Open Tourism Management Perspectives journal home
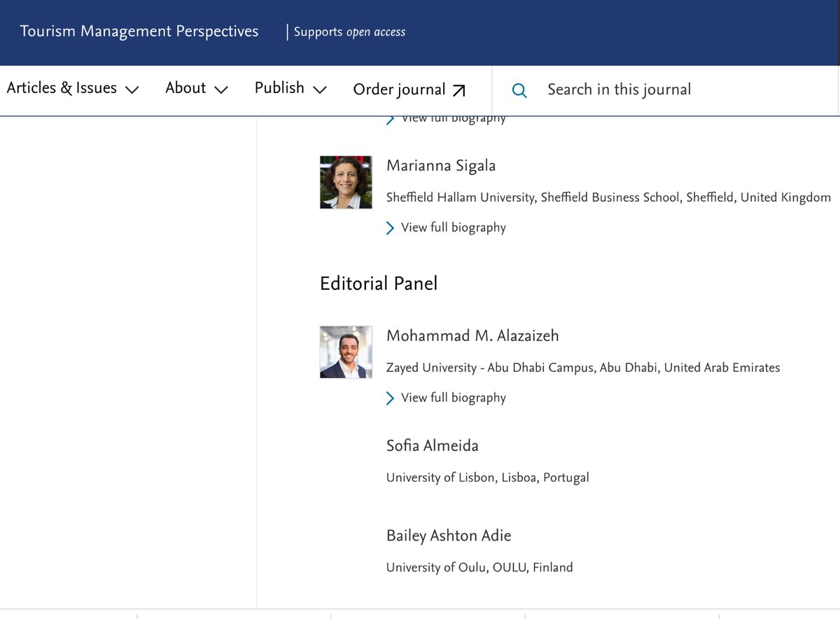Viewport: 840px width, 619px height. [x=139, y=32]
